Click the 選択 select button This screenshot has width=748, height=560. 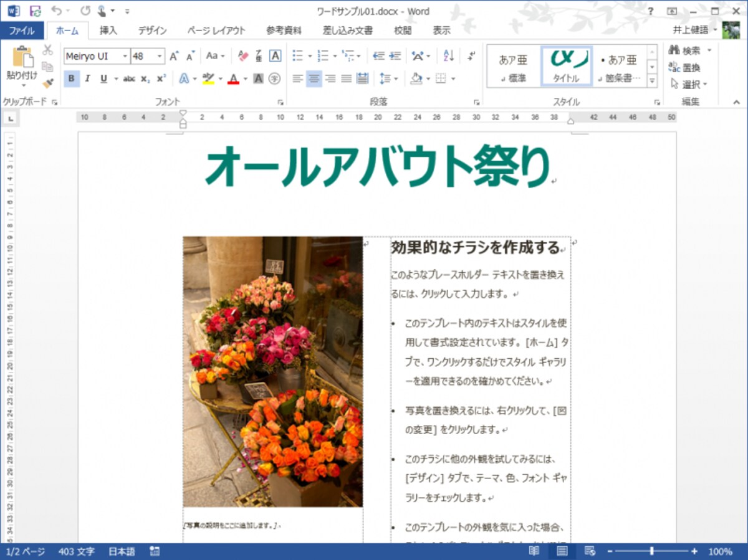pyautogui.click(x=689, y=84)
